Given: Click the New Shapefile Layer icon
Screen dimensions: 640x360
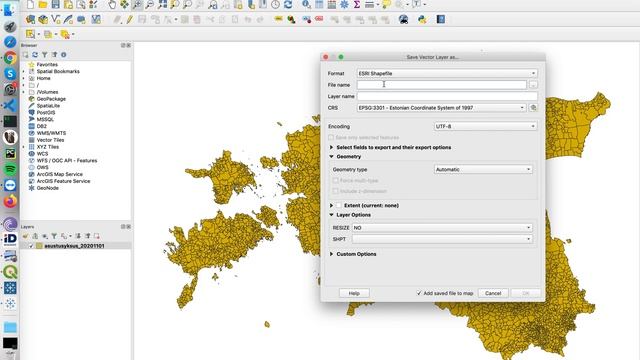Looking at the screenshot, I should coord(56,19).
